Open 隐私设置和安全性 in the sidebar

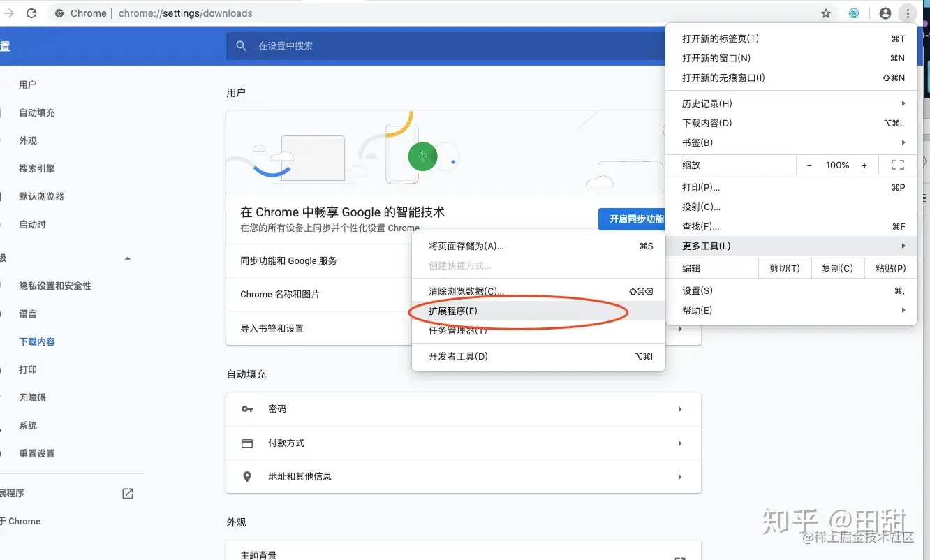(55, 286)
